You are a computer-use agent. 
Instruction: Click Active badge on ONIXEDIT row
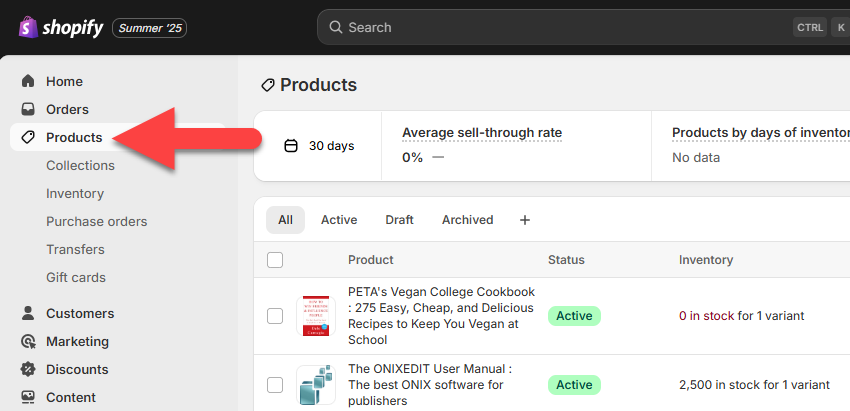point(574,385)
